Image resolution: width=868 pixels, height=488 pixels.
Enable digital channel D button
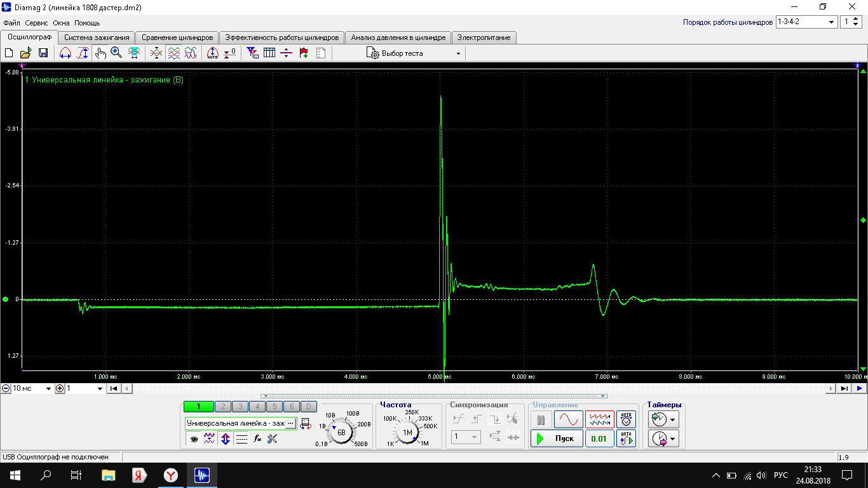(x=308, y=407)
